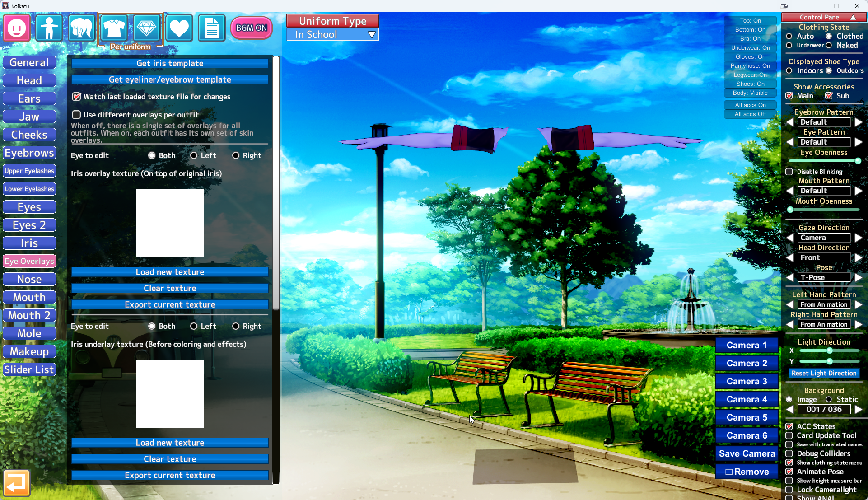Open the Eye Overlays tab
This screenshot has width=868, height=500.
click(29, 261)
